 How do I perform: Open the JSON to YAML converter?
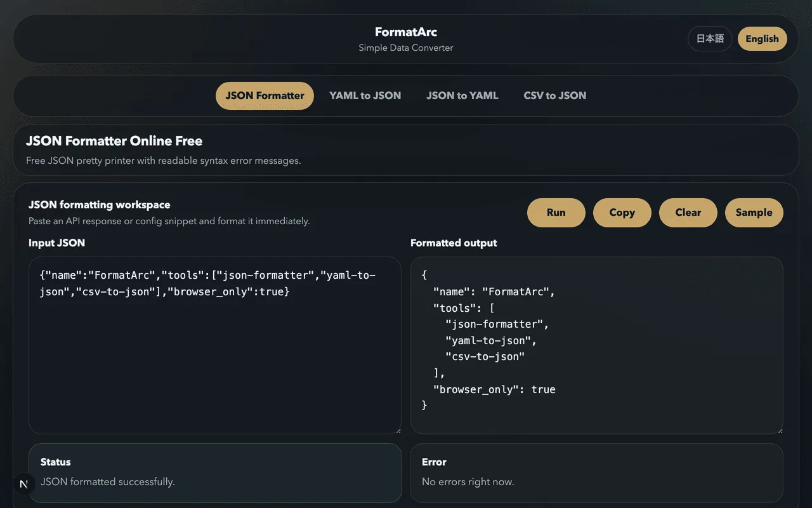click(462, 95)
